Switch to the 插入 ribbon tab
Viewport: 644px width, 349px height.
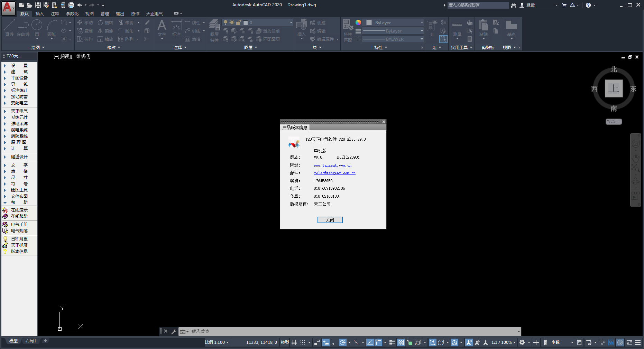click(40, 13)
